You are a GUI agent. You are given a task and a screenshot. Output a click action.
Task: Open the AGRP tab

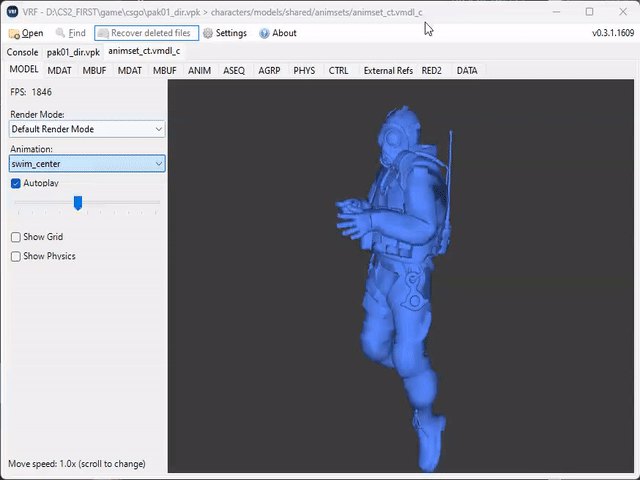(269, 70)
